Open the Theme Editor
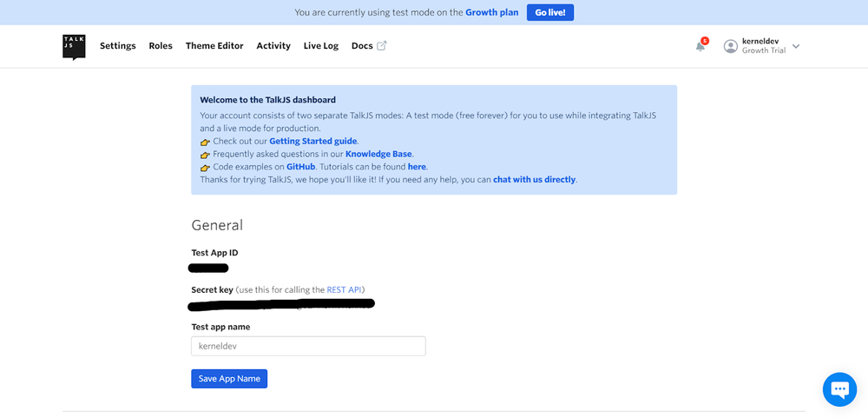Image resolution: width=868 pixels, height=418 pixels. 214,46
